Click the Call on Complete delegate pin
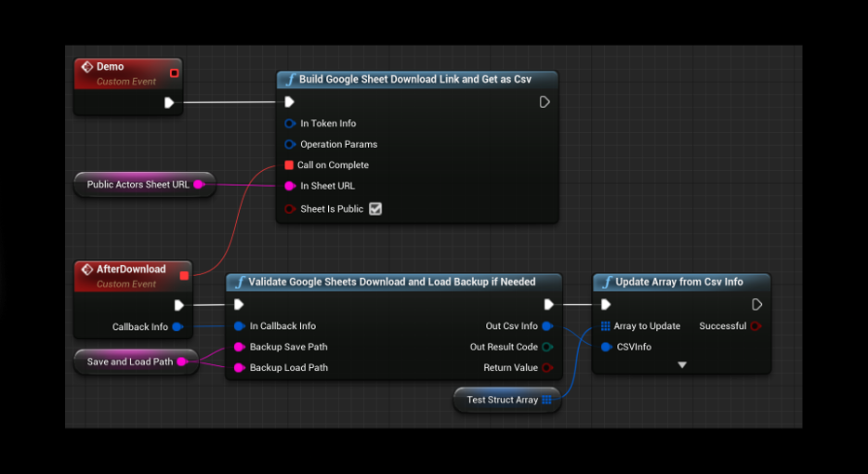 288,165
